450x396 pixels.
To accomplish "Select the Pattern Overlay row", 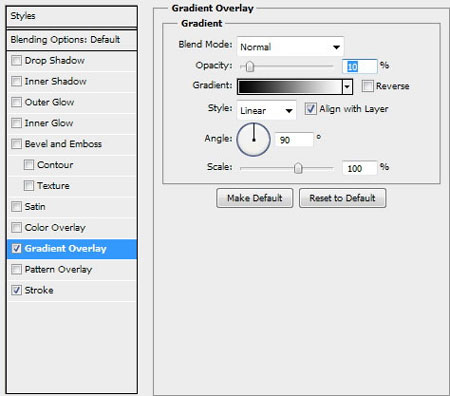I will pyautogui.click(x=72, y=269).
